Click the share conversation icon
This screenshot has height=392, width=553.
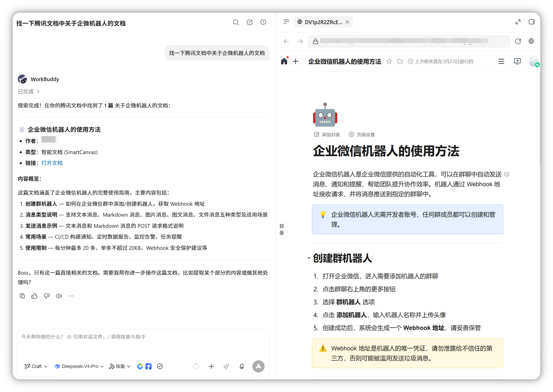click(x=250, y=23)
